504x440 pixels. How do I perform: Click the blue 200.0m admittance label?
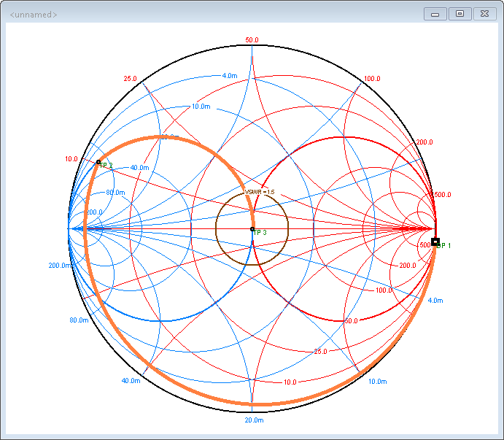coord(60,266)
